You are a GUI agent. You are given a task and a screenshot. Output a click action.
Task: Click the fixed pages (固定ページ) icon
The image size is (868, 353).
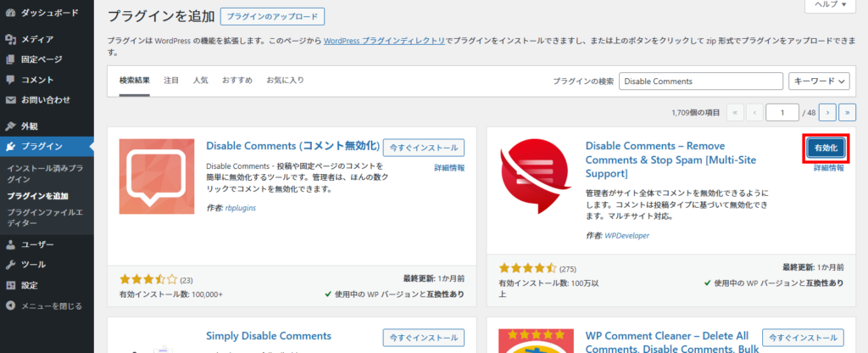[10, 59]
